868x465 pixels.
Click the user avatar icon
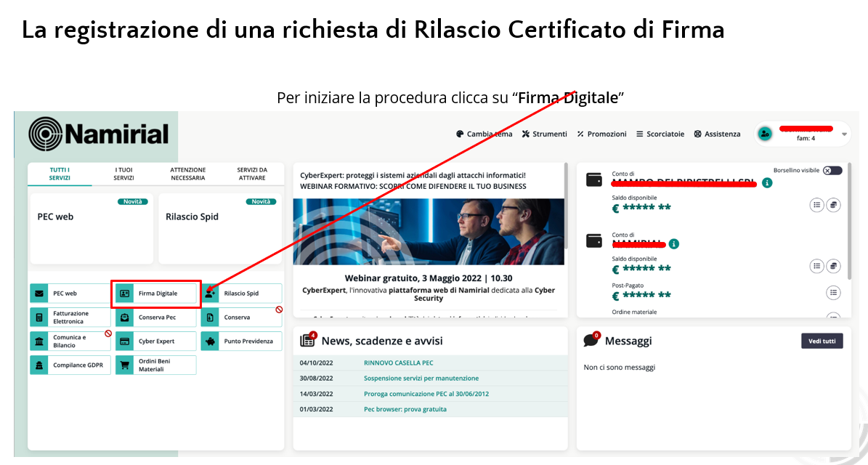[x=764, y=134]
